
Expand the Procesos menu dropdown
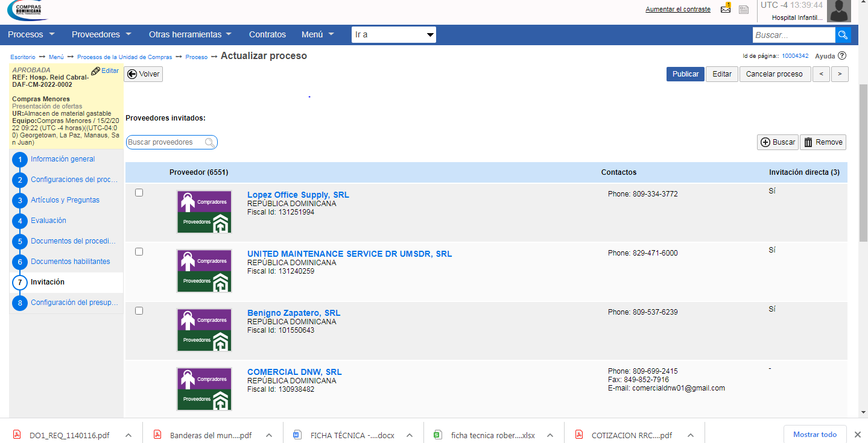[x=31, y=34]
